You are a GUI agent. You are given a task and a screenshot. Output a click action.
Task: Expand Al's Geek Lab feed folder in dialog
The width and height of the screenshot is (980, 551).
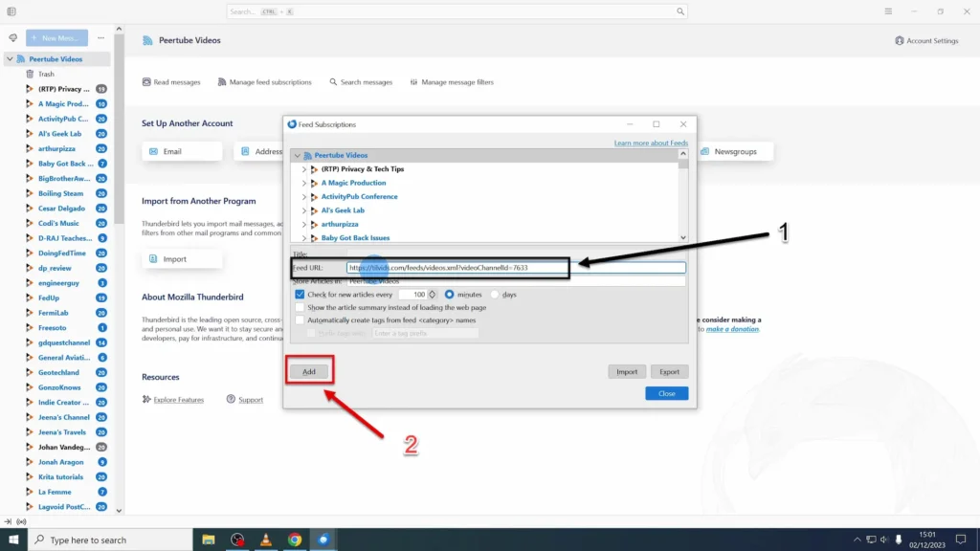(x=304, y=210)
